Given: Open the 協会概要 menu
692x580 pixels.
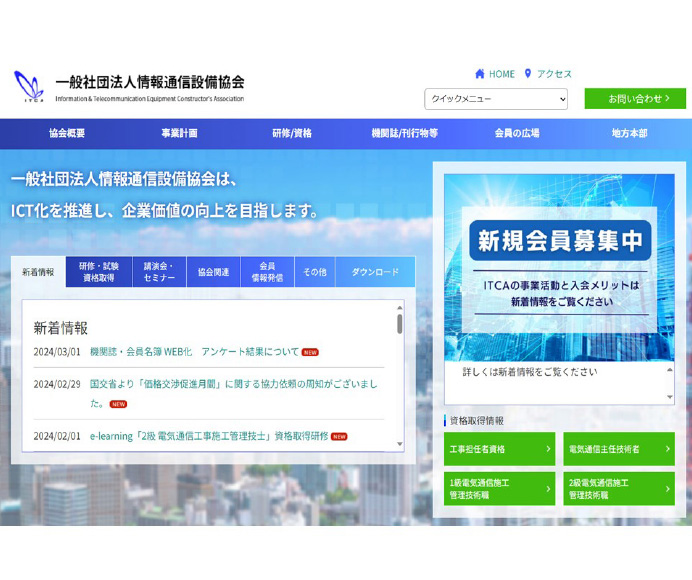Looking at the screenshot, I should [x=67, y=133].
